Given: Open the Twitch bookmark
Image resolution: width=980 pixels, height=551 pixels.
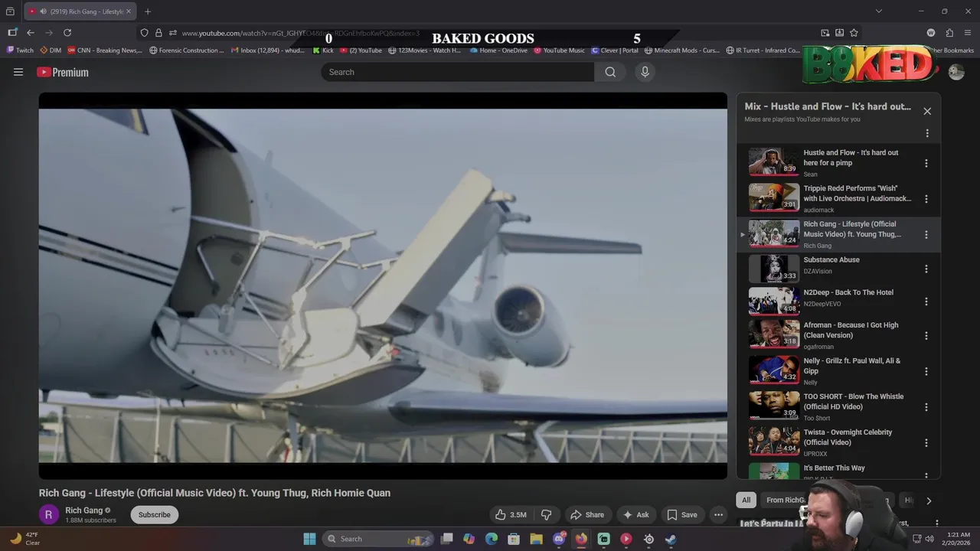Looking at the screenshot, I should click(x=21, y=51).
